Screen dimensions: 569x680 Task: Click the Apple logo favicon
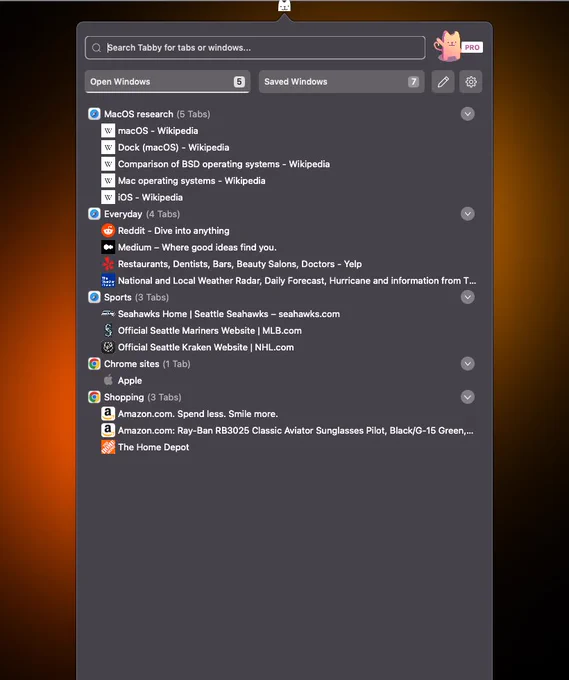[108, 380]
